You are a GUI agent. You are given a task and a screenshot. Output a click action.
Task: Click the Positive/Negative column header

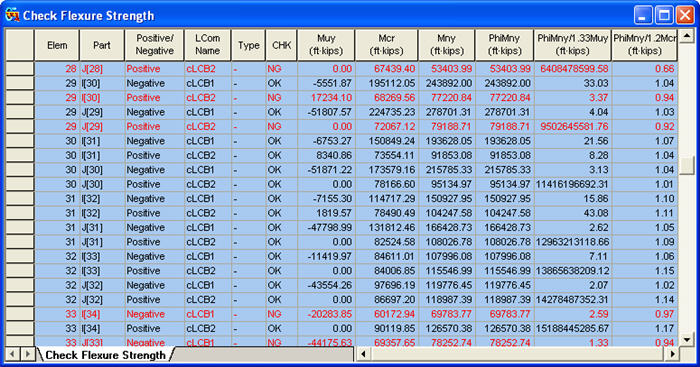coord(154,45)
